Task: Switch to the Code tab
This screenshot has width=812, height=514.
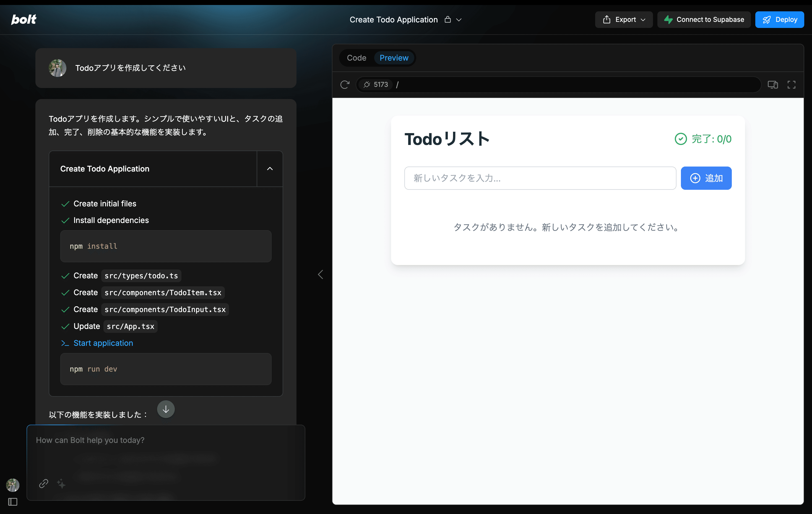Action: 356,58
